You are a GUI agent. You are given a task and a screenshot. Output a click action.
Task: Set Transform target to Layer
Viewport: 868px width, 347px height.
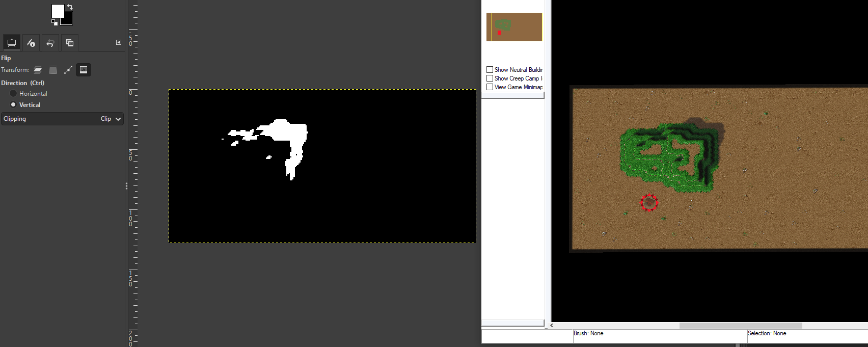click(x=38, y=70)
